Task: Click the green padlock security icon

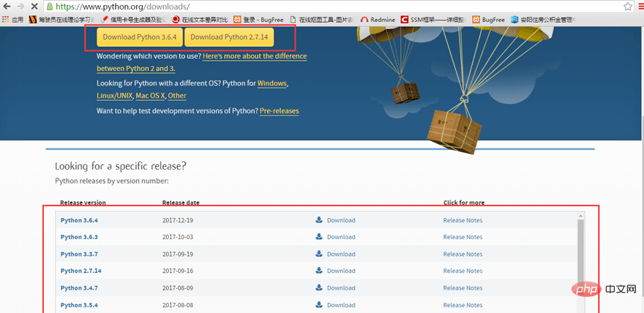Action: [49, 7]
